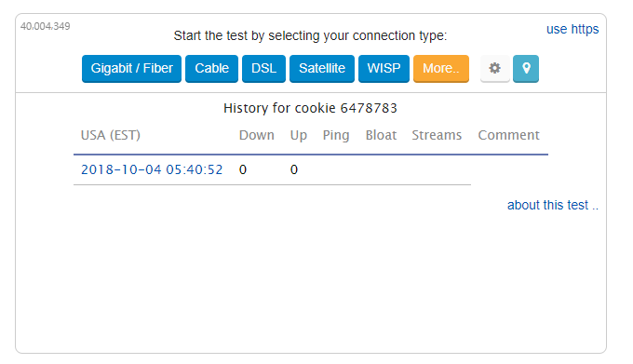Screen dimensions: 633x364
Task: Click the location pin icon button
Action: [526, 69]
